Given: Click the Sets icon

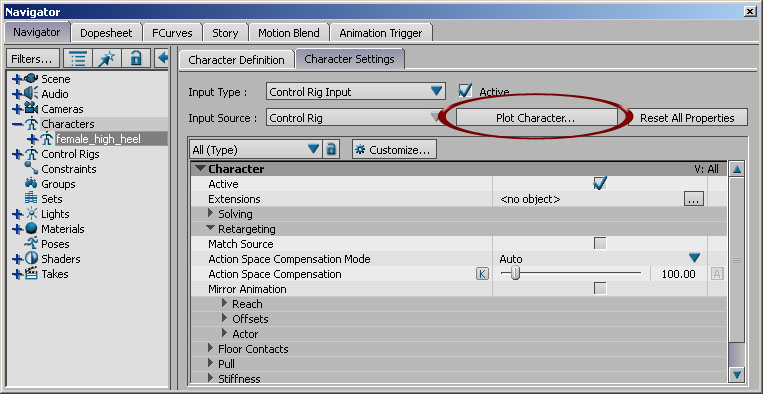Looking at the screenshot, I should click(x=31, y=198).
